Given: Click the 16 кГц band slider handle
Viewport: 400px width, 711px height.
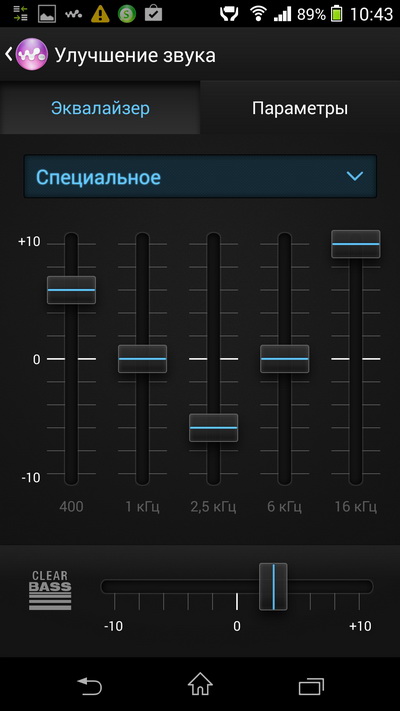Looking at the screenshot, I should [356, 244].
